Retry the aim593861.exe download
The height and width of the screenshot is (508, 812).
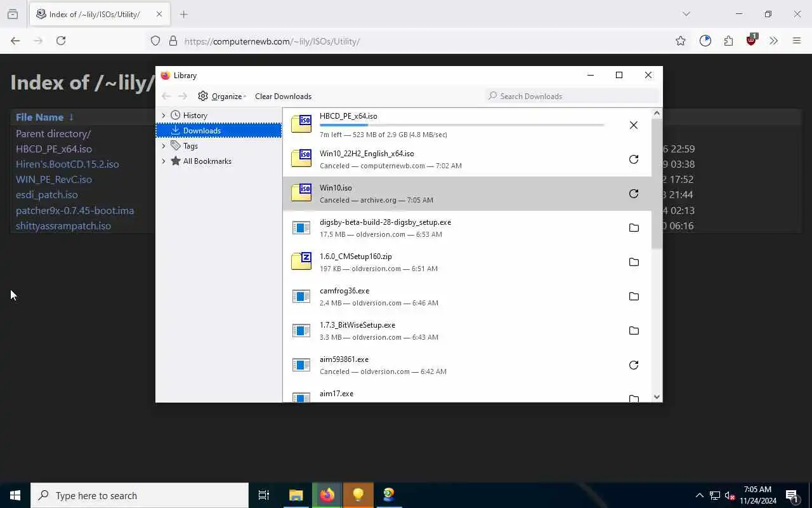(633, 365)
